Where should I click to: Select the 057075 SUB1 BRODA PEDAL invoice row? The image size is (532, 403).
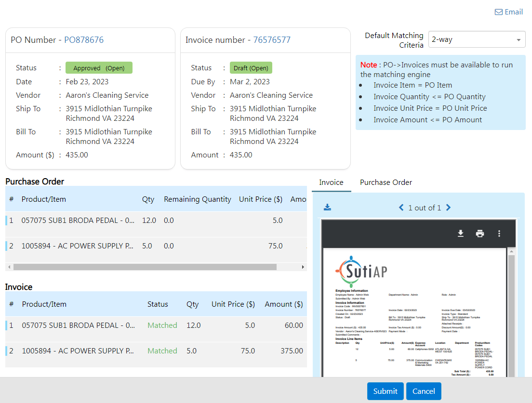[x=79, y=325]
